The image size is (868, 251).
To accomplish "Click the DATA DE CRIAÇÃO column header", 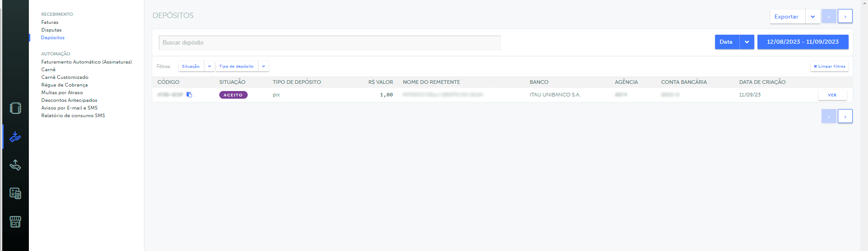I will [x=762, y=82].
